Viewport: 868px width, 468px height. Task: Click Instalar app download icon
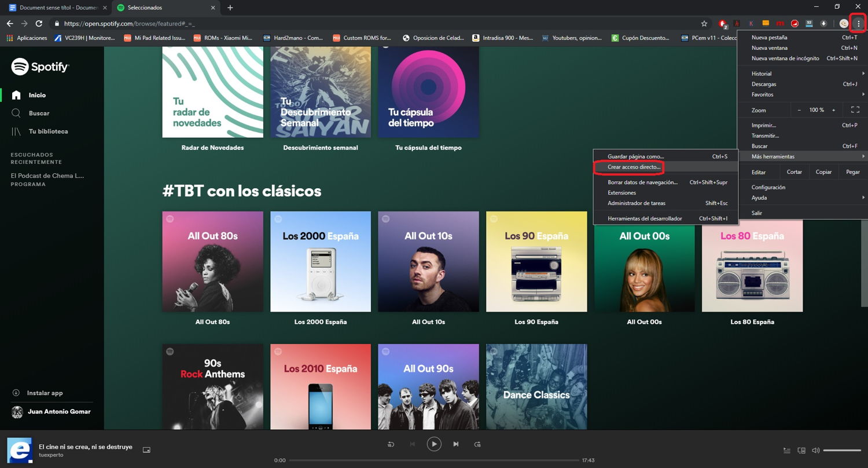coord(16,393)
